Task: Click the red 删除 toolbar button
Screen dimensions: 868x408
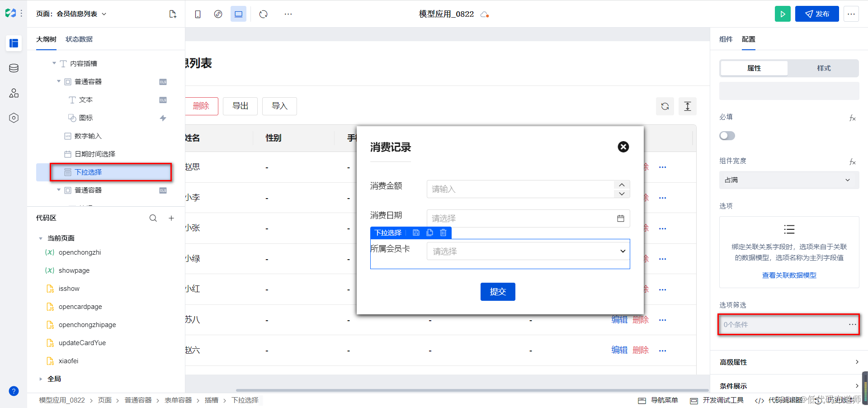Action: coord(201,106)
